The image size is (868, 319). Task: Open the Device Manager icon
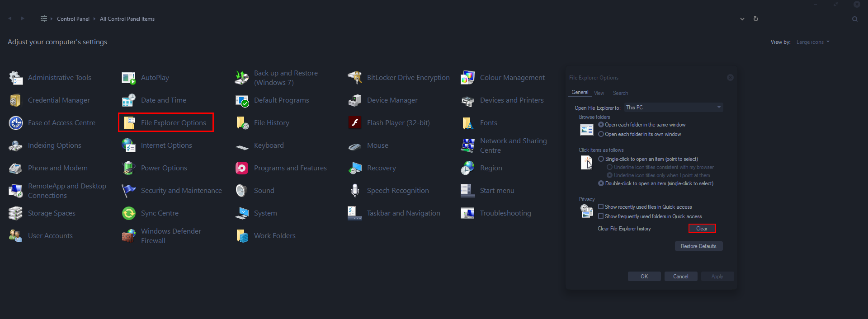(355, 100)
